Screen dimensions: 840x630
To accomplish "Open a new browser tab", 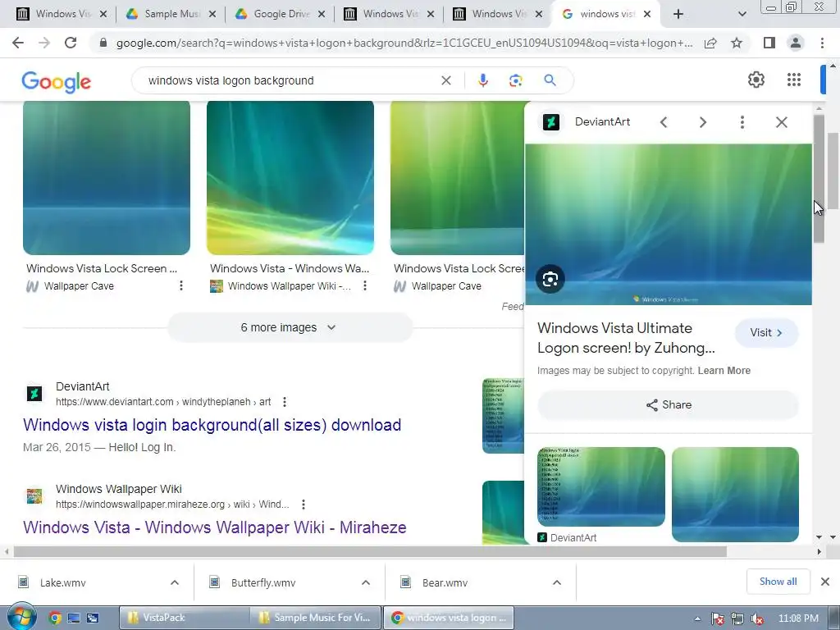I will pyautogui.click(x=678, y=14).
